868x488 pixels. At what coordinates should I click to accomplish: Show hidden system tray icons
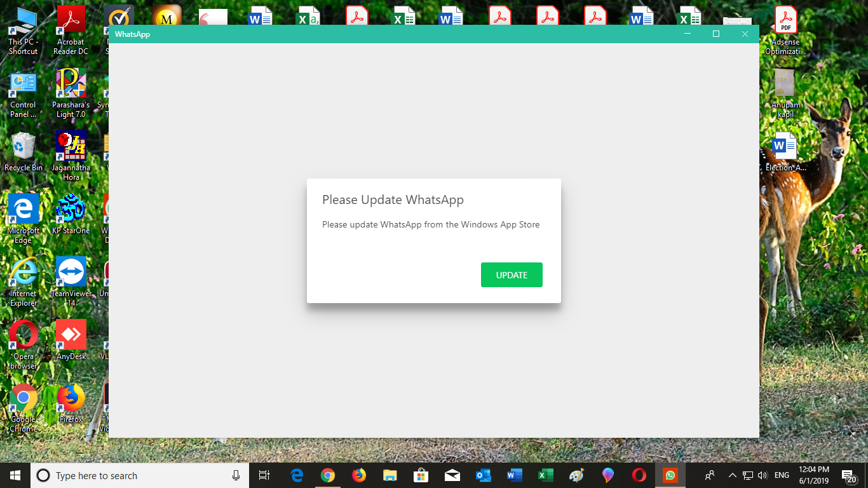pos(732,475)
